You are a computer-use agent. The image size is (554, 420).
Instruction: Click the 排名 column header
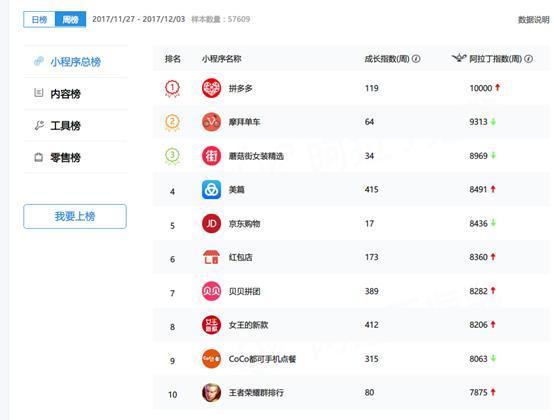(x=173, y=59)
